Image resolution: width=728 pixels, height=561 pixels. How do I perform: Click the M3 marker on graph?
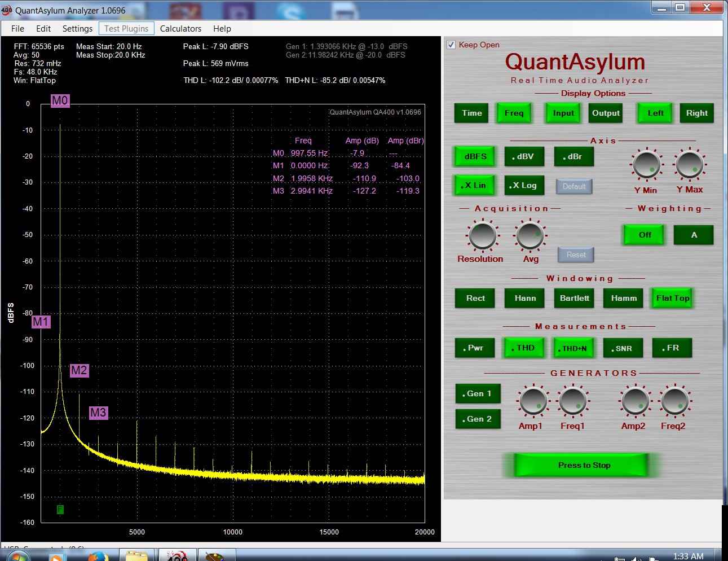[98, 413]
